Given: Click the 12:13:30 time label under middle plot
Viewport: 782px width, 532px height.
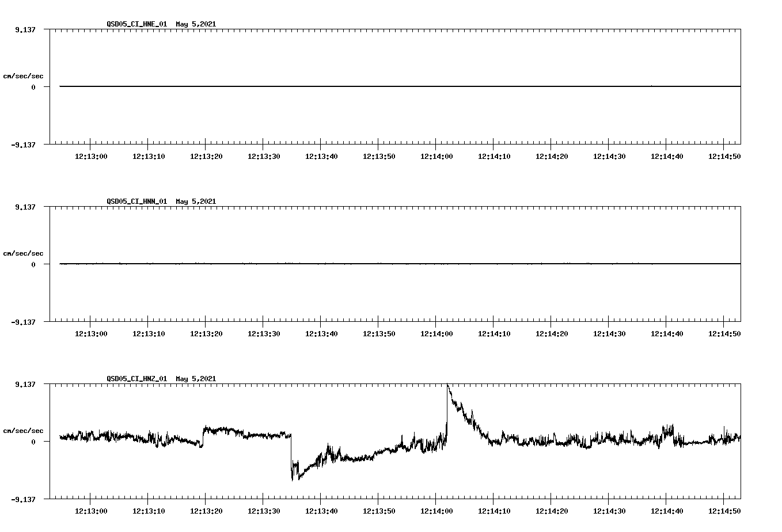Looking at the screenshot, I should tap(263, 333).
